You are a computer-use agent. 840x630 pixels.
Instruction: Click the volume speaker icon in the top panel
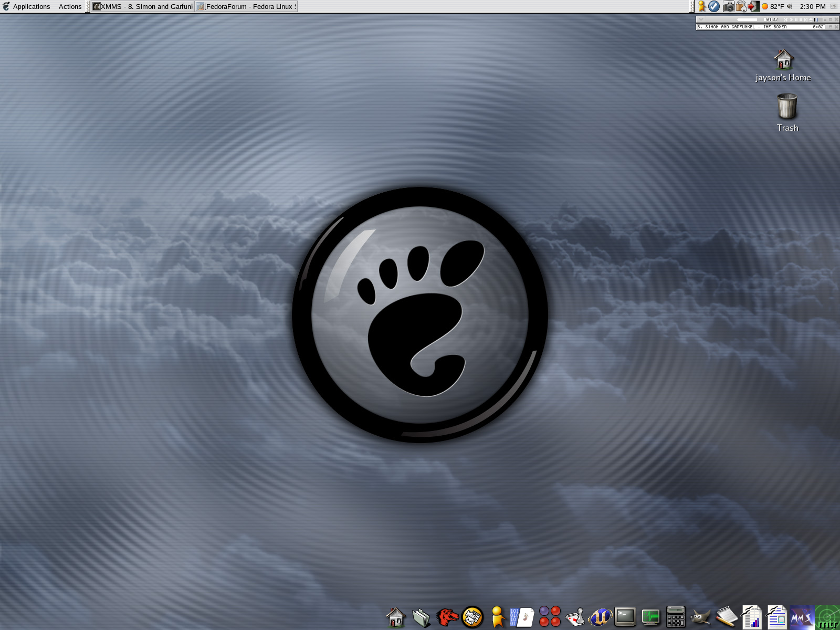pos(790,6)
